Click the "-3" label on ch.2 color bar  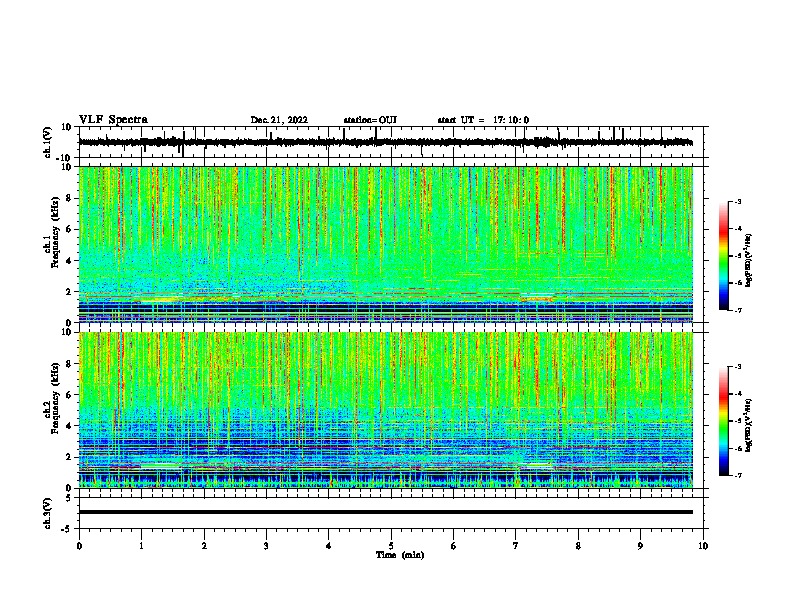pyautogui.click(x=738, y=367)
